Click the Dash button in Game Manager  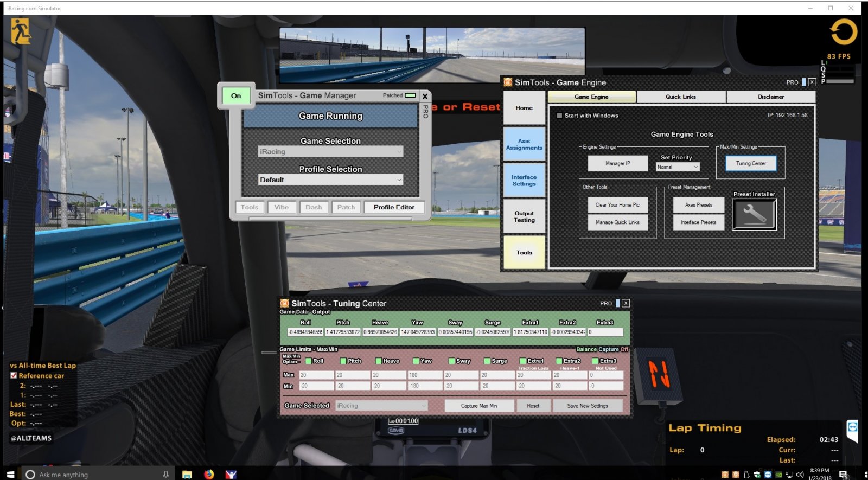[314, 207]
